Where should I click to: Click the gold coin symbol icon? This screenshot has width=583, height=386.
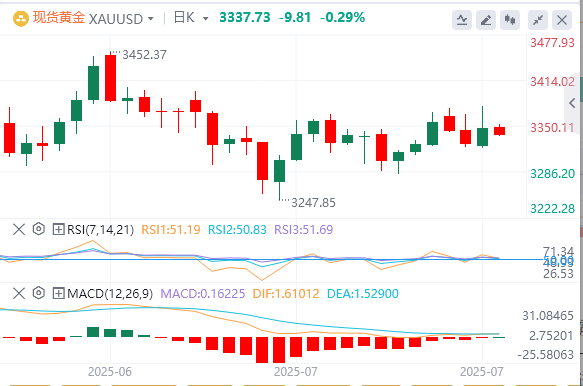(x=20, y=19)
